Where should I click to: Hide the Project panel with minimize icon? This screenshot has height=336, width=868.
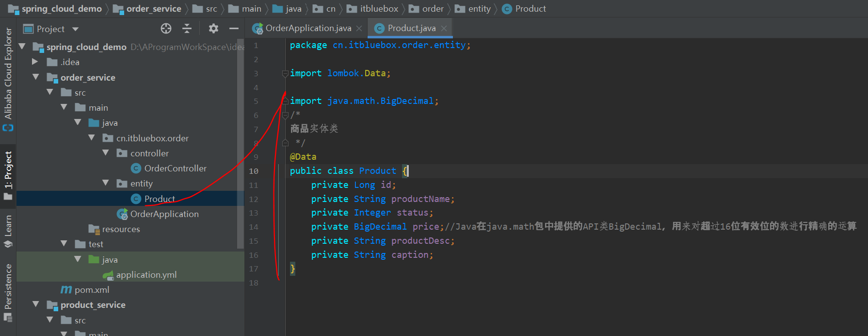tap(234, 29)
